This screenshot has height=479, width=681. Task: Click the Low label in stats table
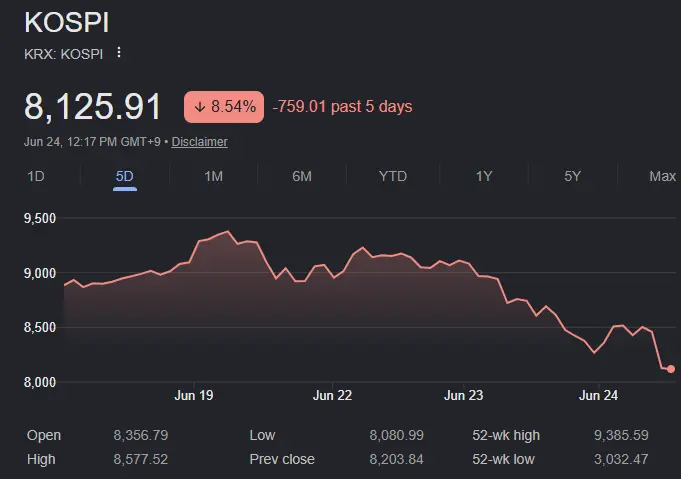point(262,435)
